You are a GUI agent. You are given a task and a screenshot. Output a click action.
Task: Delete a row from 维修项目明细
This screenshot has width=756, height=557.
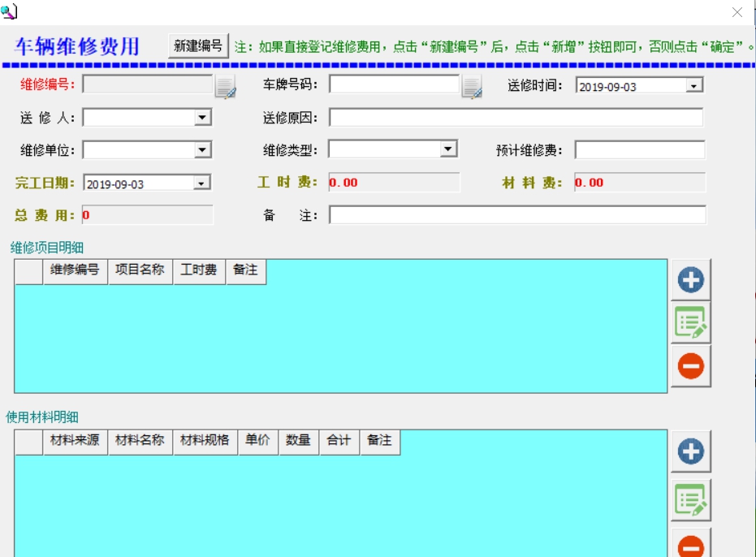click(x=690, y=365)
